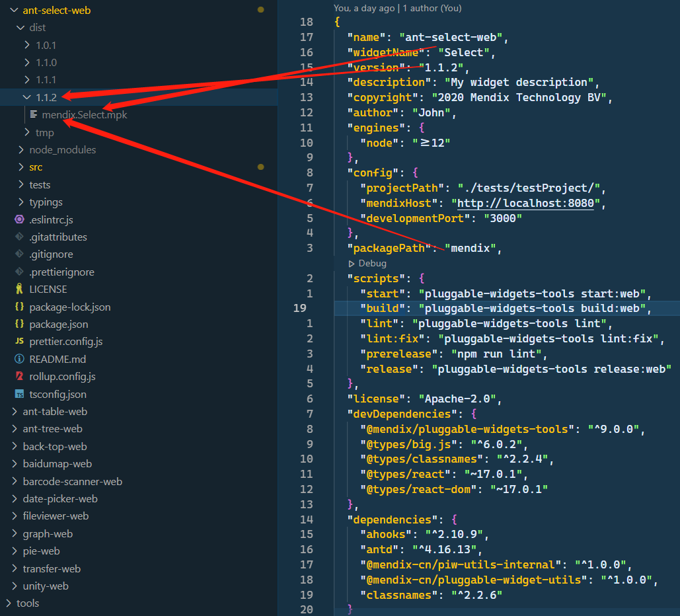The width and height of the screenshot is (680, 616).
Task: Click the git icon next to .gitattributes
Action: pos(19,237)
